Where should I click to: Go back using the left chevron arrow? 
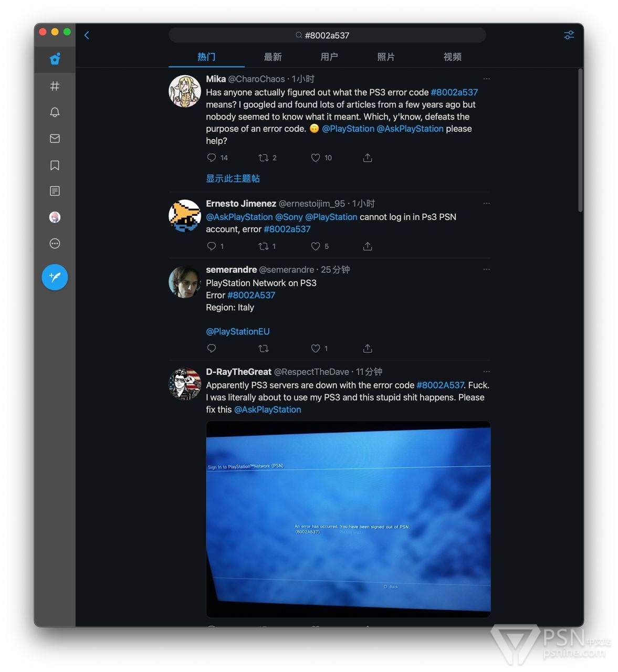click(x=87, y=35)
